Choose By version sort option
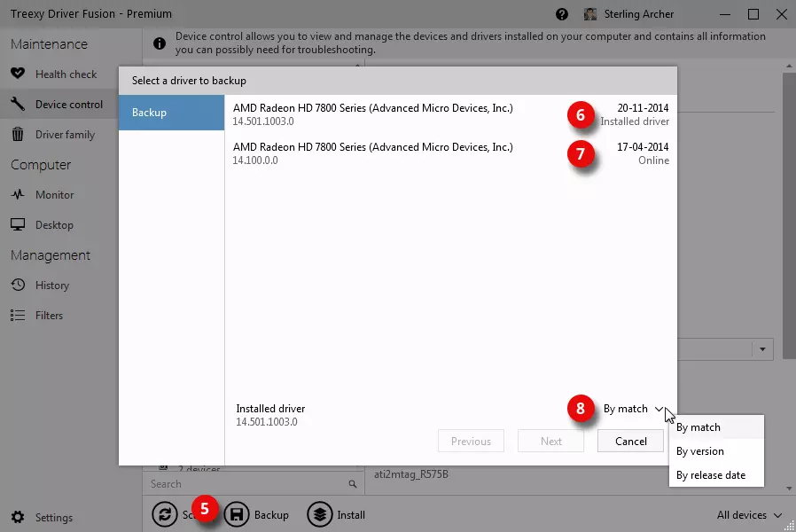Image resolution: width=796 pixels, height=532 pixels. tap(716, 451)
